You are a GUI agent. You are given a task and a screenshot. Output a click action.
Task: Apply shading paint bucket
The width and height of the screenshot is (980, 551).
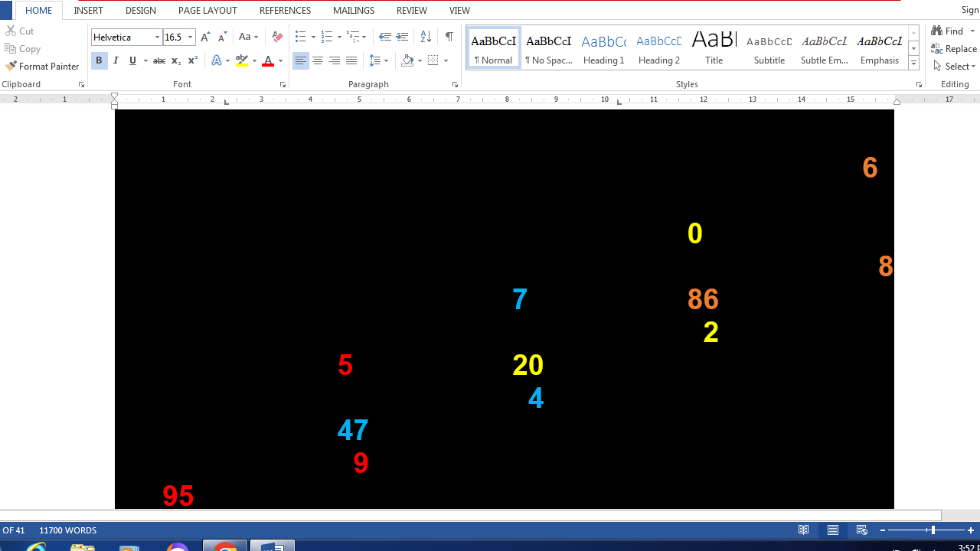point(407,60)
